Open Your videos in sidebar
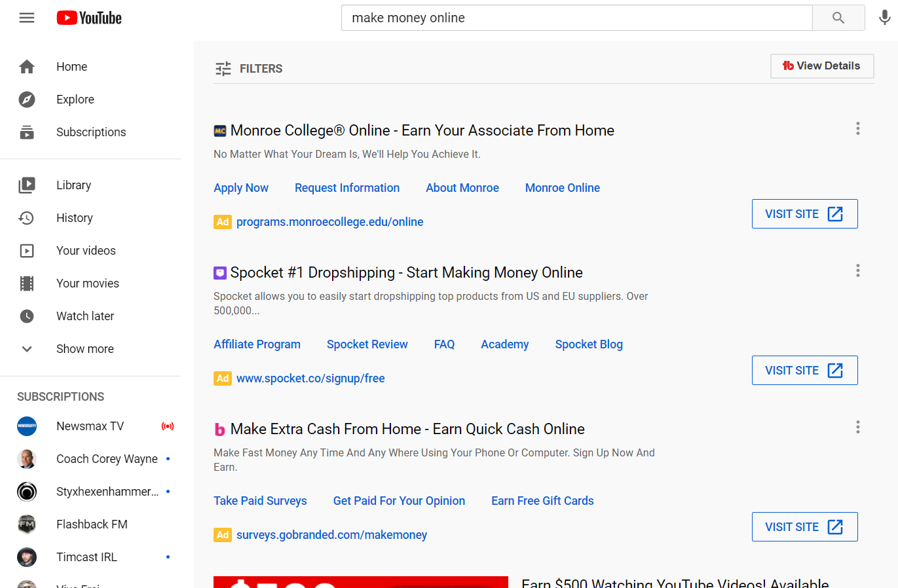The height and width of the screenshot is (588, 898). pyautogui.click(x=90, y=251)
